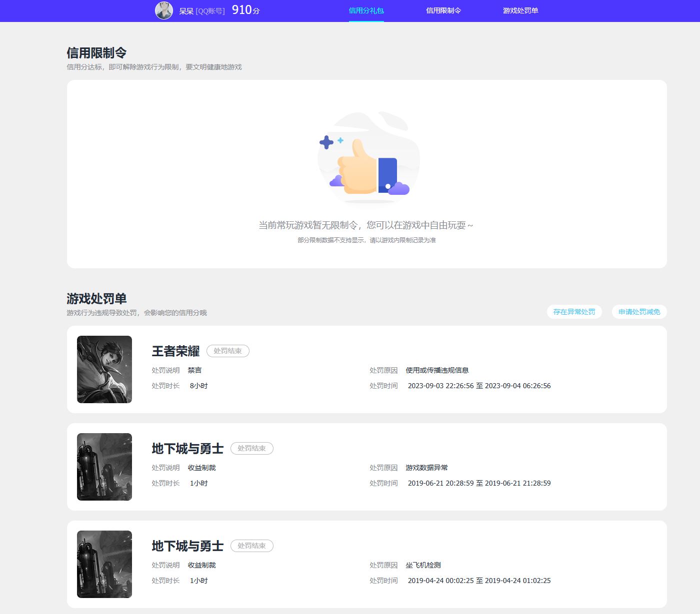This screenshot has width=700, height=614.
Task: Select the 王者荣耀 game title
Action: click(175, 351)
